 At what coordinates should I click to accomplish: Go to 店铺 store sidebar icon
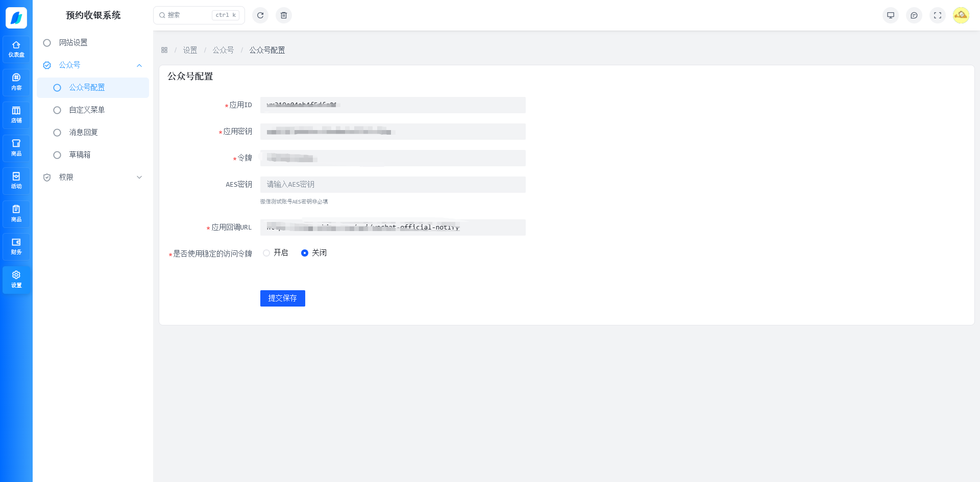tap(16, 115)
